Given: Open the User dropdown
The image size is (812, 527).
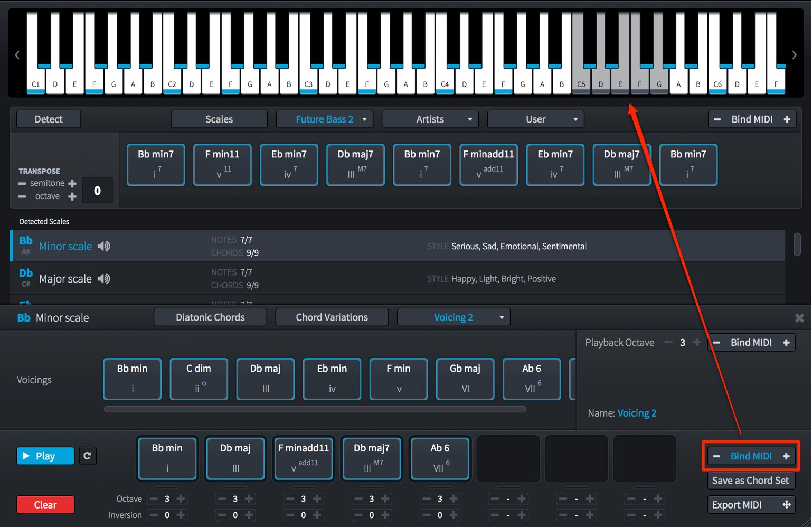Looking at the screenshot, I should (536, 119).
